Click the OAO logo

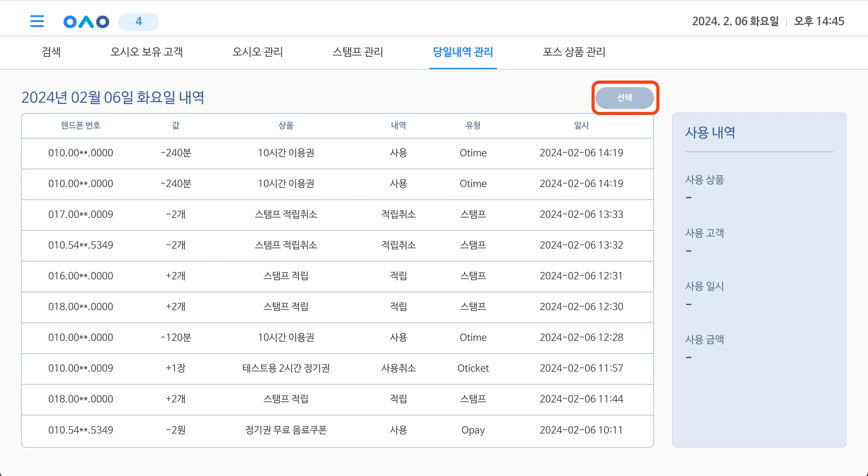(86, 22)
